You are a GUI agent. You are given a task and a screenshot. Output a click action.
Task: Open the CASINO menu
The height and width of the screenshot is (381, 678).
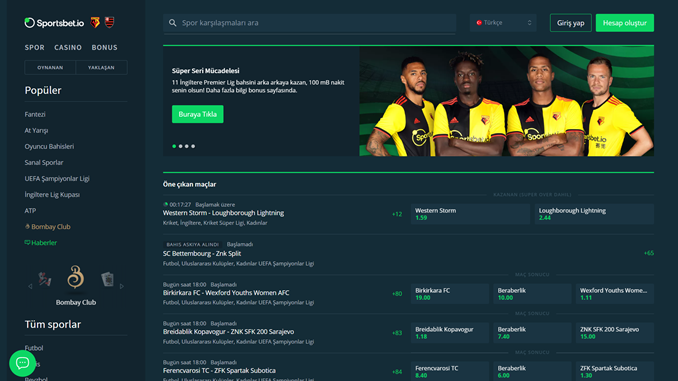(68, 48)
